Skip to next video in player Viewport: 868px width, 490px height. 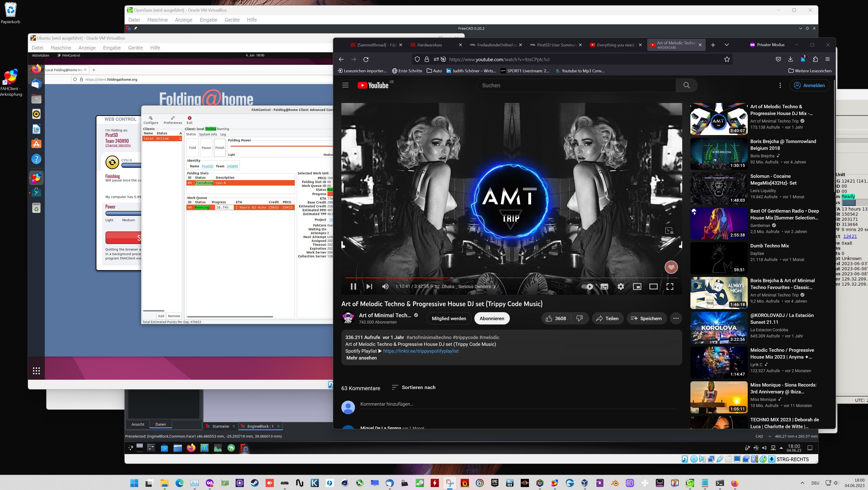[369, 286]
